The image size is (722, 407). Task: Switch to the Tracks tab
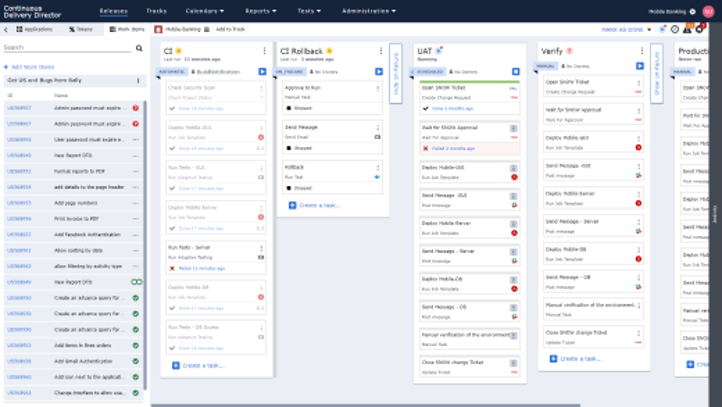tap(156, 12)
